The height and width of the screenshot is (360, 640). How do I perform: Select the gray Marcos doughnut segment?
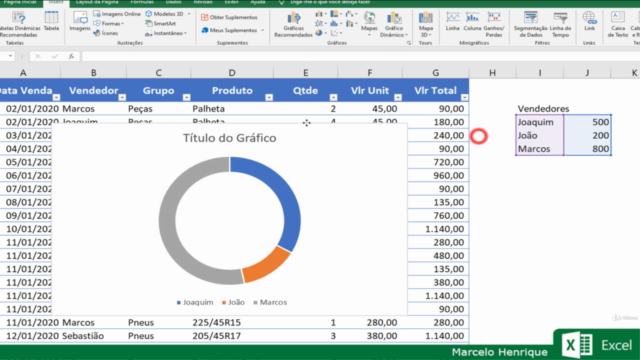coord(168,229)
